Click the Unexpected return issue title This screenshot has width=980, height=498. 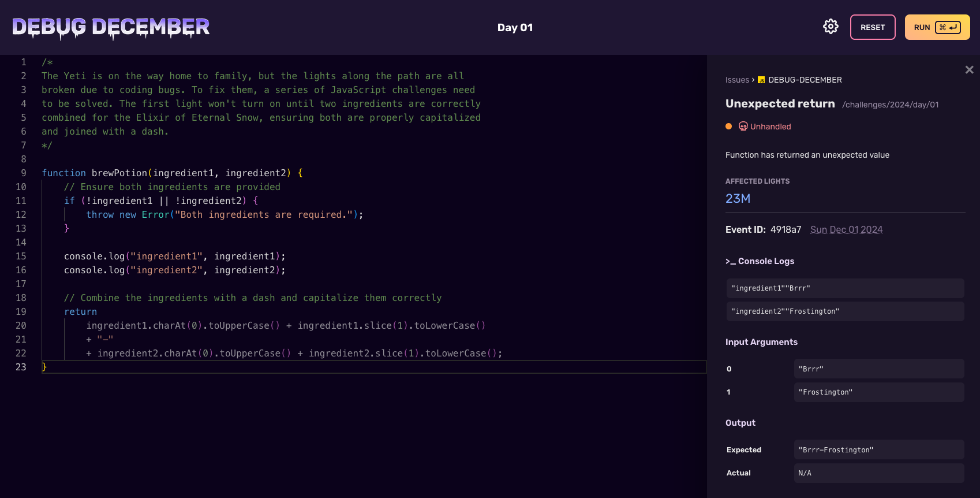coord(780,103)
